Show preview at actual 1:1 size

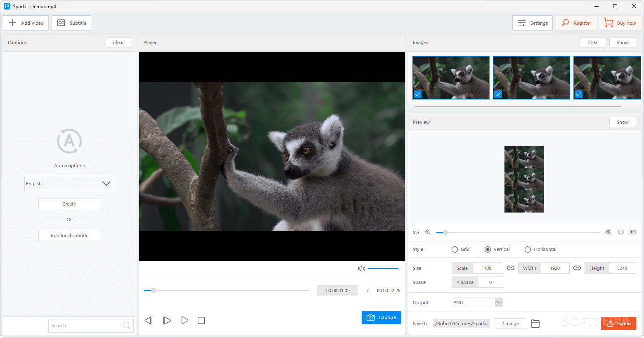(632, 232)
